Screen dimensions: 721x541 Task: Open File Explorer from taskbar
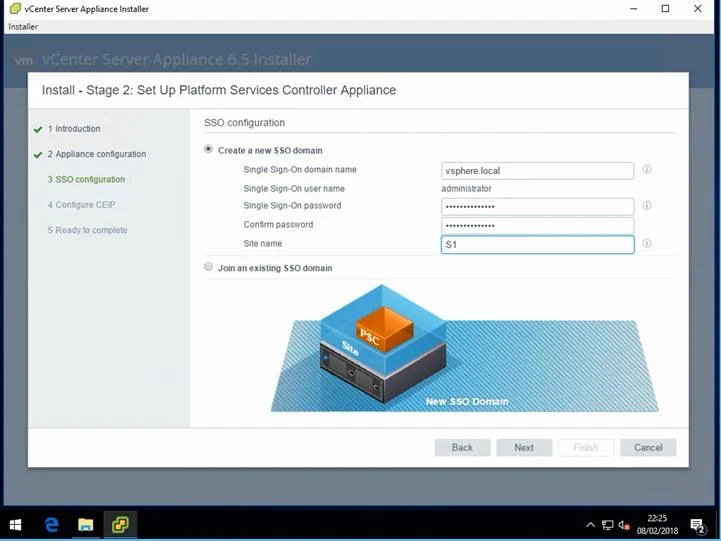click(x=86, y=525)
